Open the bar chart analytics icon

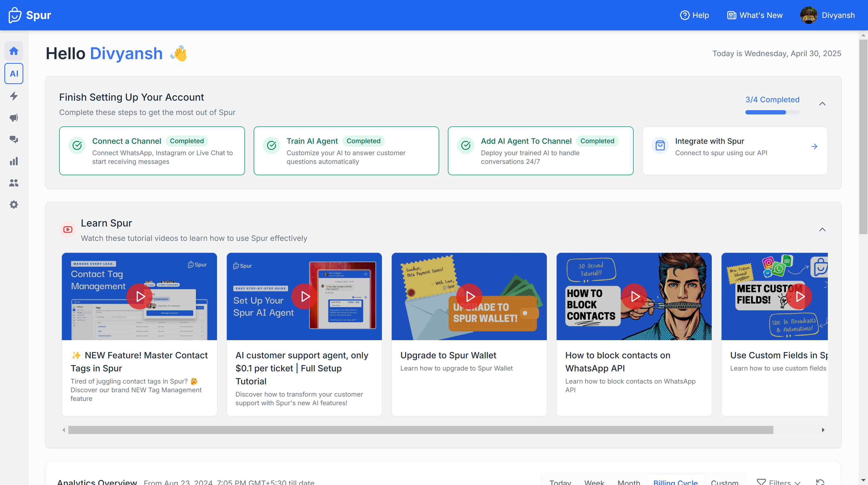tap(14, 161)
